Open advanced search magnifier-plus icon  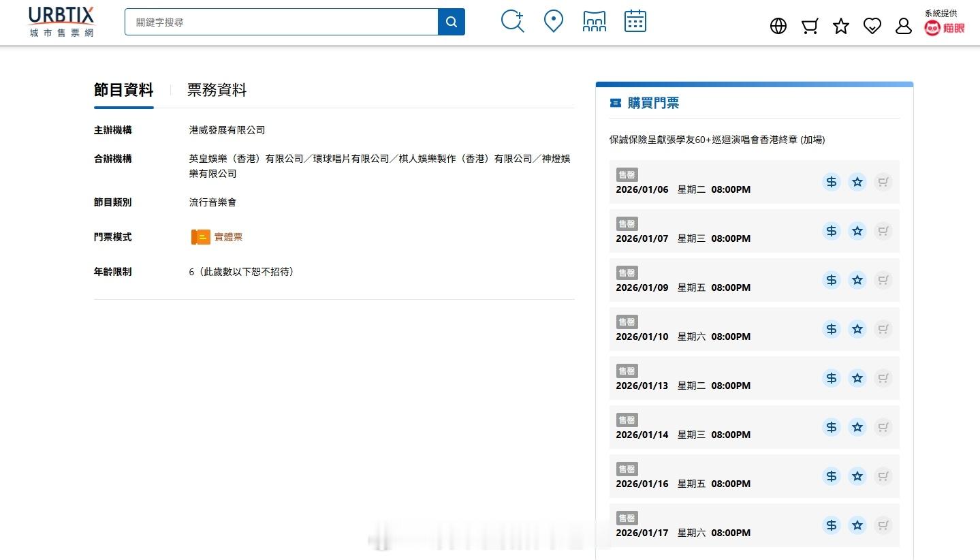(513, 22)
